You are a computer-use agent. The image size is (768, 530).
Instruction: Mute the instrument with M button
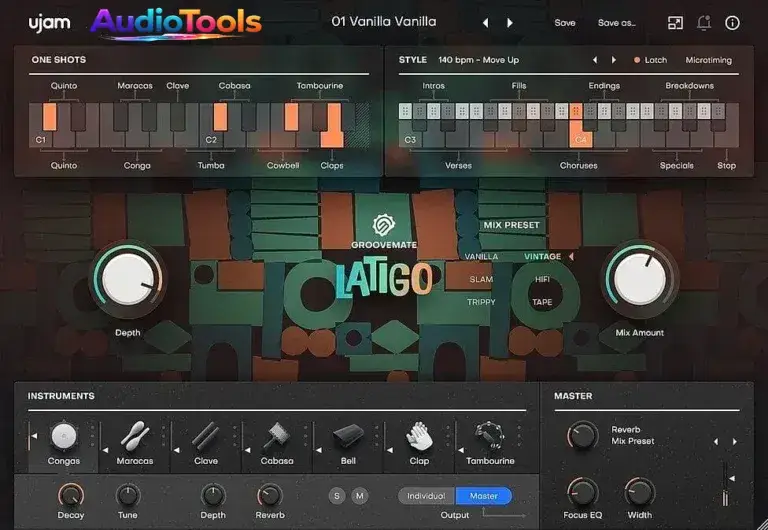[x=360, y=496]
